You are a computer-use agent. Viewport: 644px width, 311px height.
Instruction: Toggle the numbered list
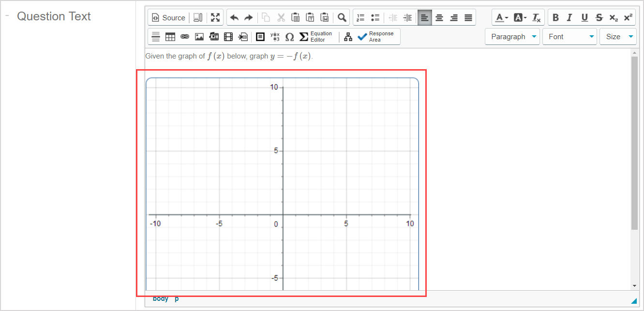point(360,17)
